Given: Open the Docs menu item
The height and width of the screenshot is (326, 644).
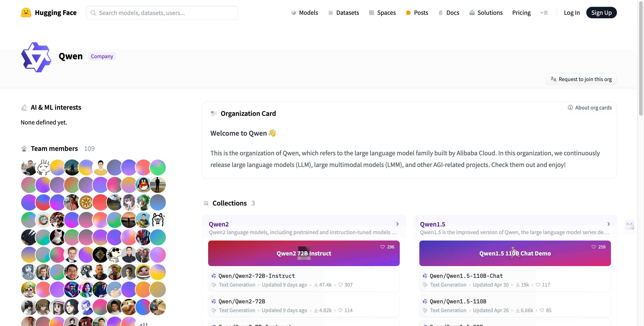Looking at the screenshot, I should coord(449,13).
